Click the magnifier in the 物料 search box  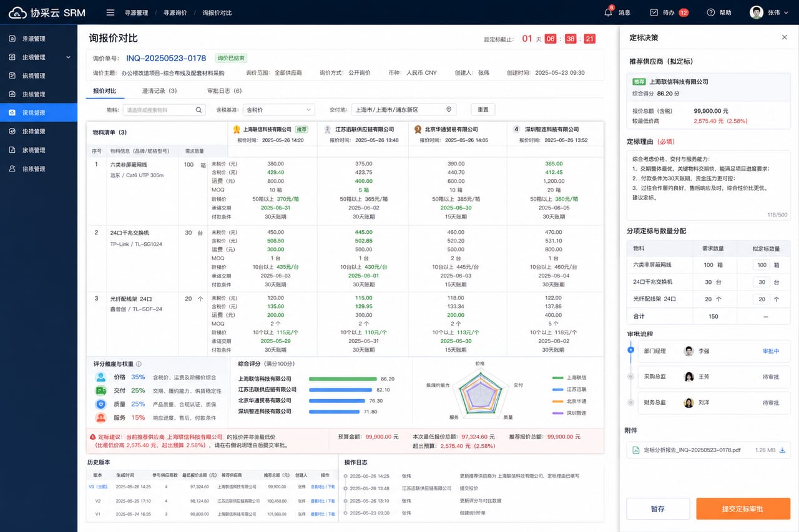pyautogui.click(x=199, y=110)
